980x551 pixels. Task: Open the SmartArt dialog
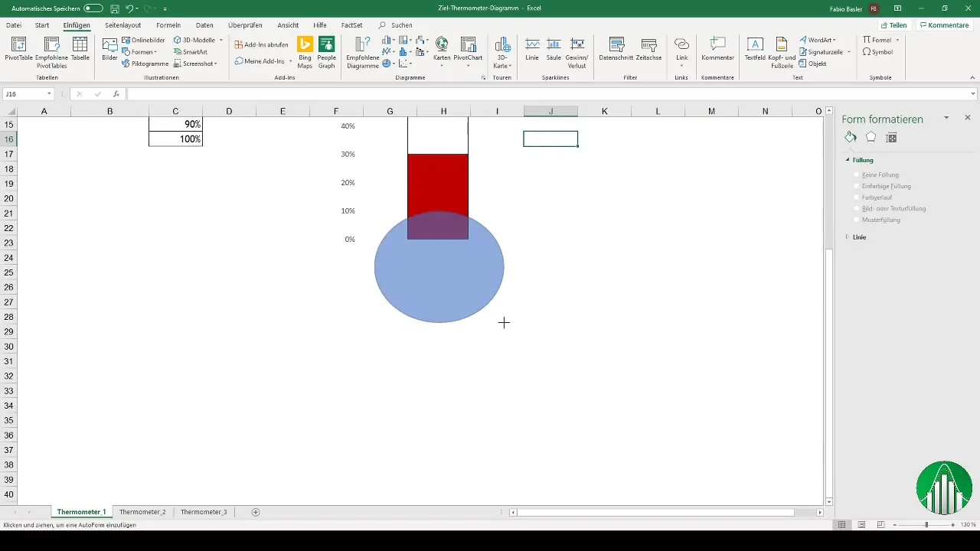click(190, 52)
